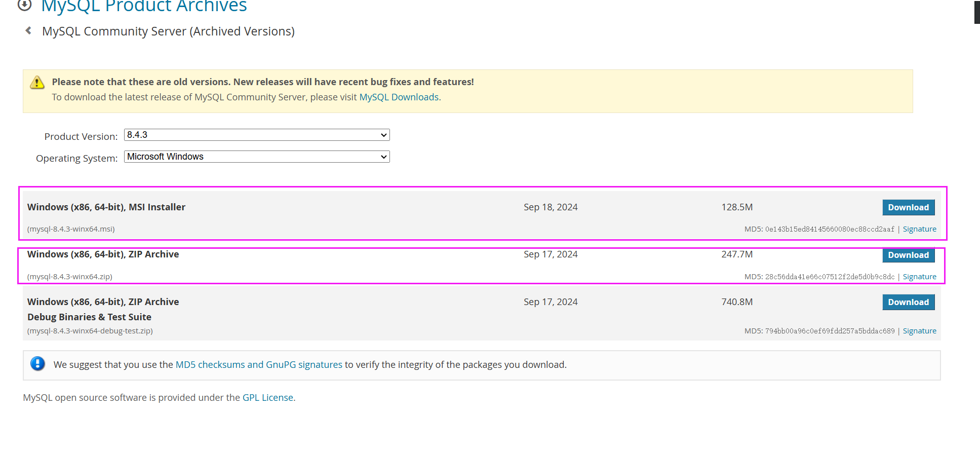Click the MD5 hash 794bb00a96c0ef69fdd257a5bddac689

(830, 331)
